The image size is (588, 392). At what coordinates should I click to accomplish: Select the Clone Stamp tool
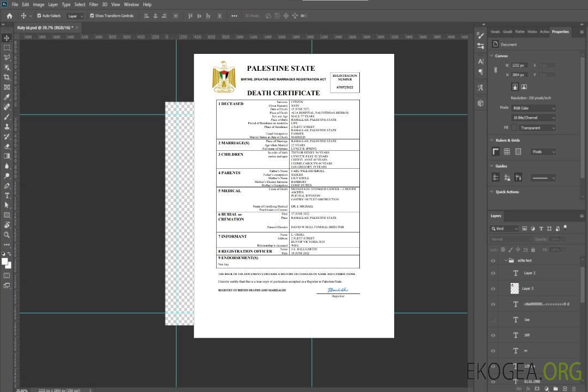tap(7, 127)
